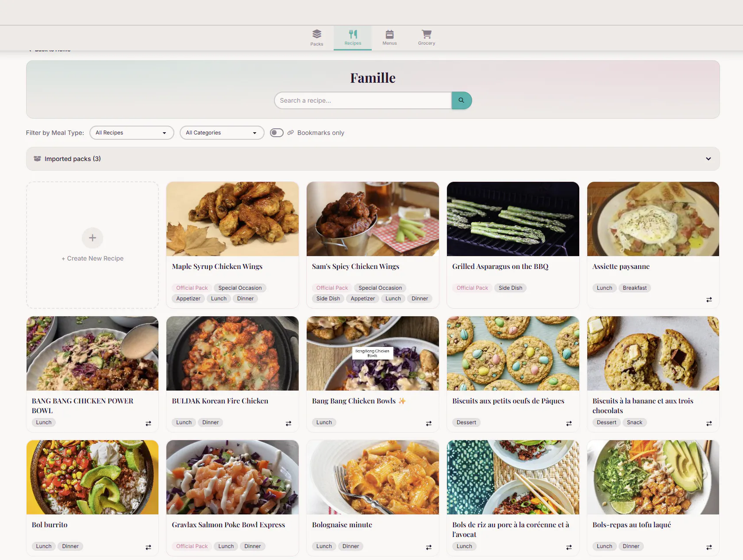Click the Famille page heading

pos(373,78)
